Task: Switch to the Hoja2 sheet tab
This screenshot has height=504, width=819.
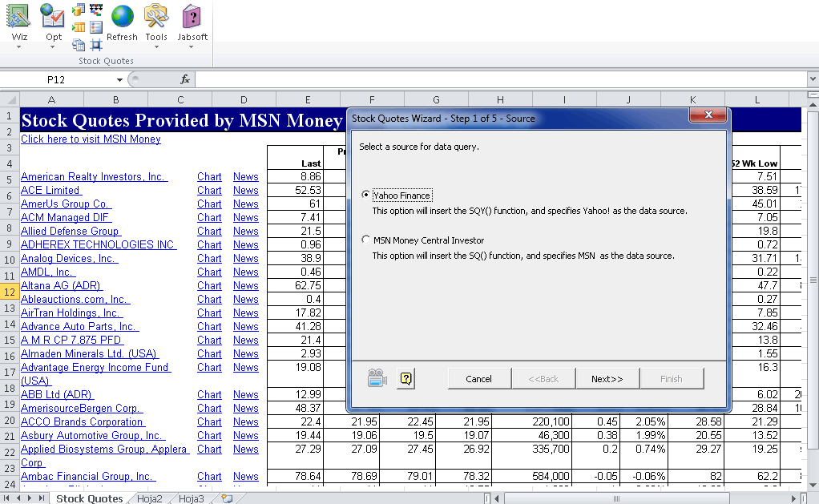Action: 149,498
